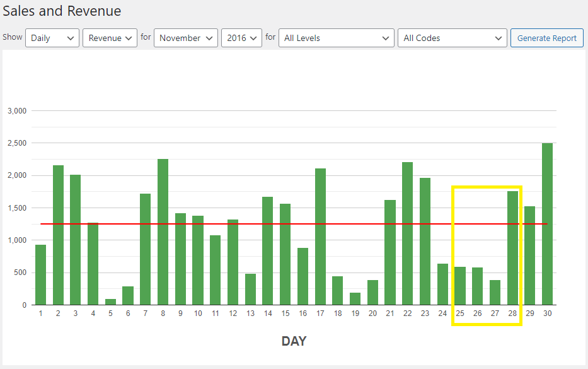
Task: Select the day 8 revenue bar
Action: coord(163,232)
